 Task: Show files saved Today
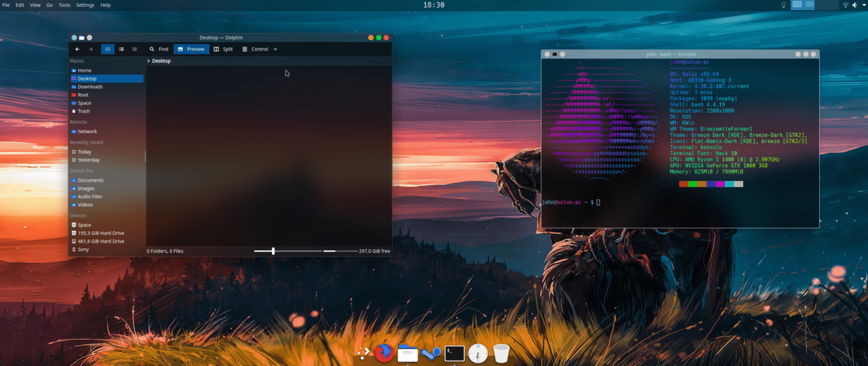[x=106, y=152]
